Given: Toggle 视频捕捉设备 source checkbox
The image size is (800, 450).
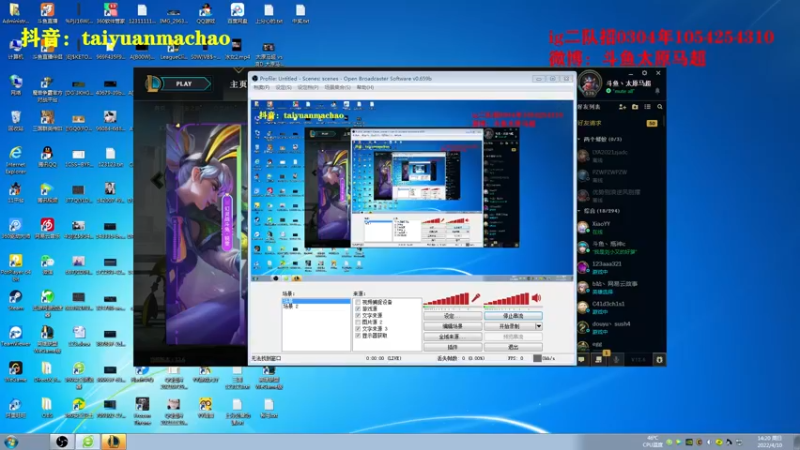Looking at the screenshot, I should click(358, 302).
